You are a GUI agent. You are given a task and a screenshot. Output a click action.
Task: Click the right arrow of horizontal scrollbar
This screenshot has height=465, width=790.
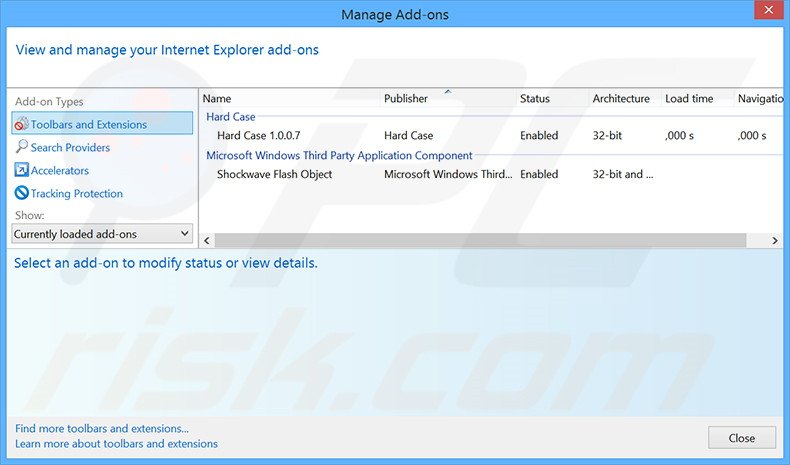(x=775, y=241)
